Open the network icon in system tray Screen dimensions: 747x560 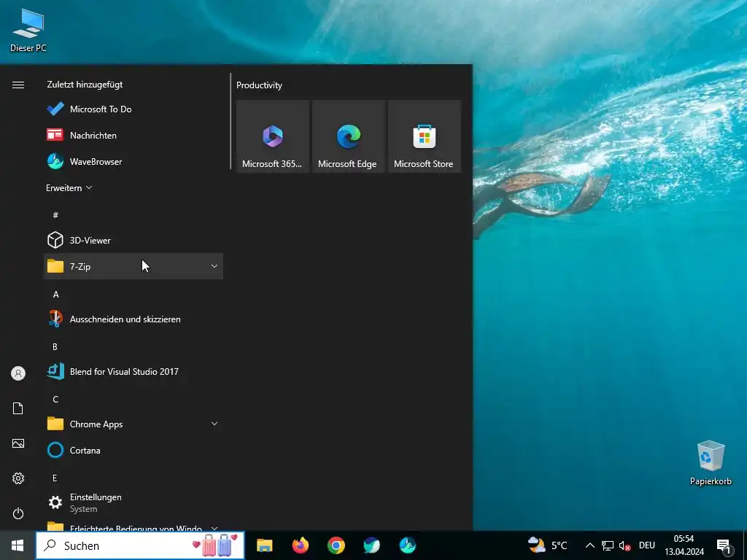click(608, 545)
